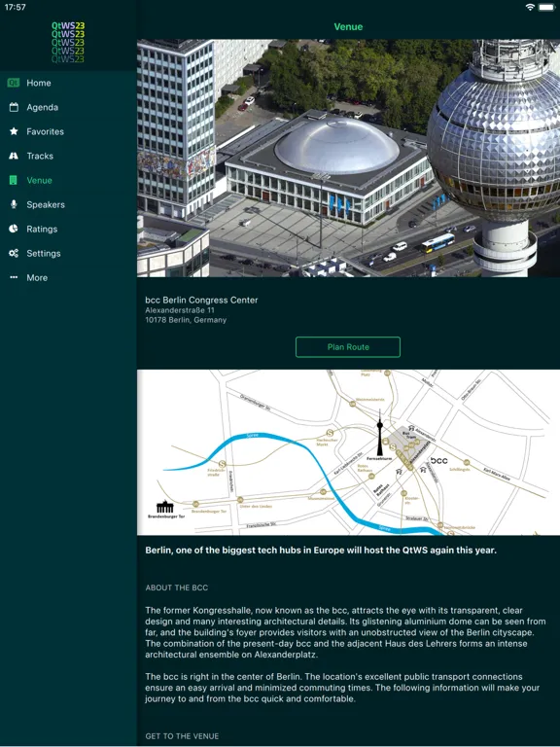Click the building icon next to Venue

coord(14,180)
